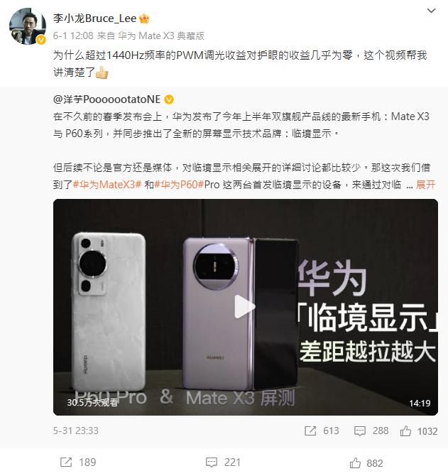448x476 pixels.
Task: Click verified badge beside 洋芋PooooootatoNE
Action: 169,99
